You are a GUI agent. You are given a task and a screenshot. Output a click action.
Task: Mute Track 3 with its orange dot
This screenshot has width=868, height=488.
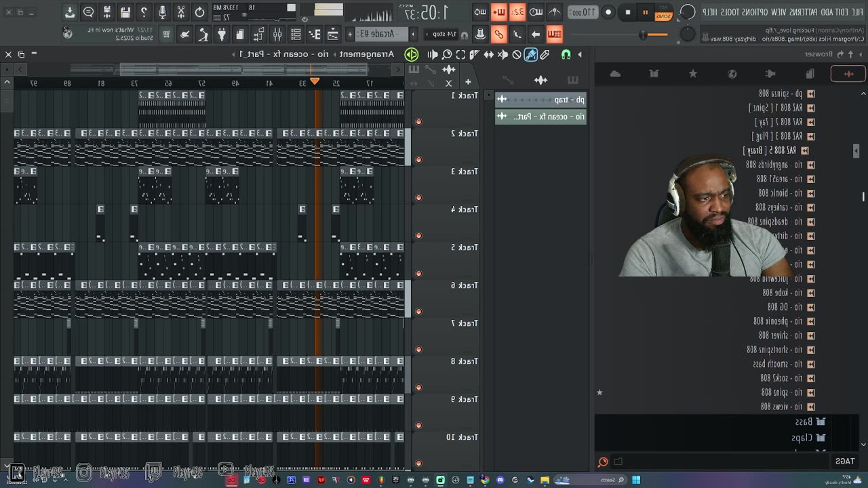click(418, 198)
